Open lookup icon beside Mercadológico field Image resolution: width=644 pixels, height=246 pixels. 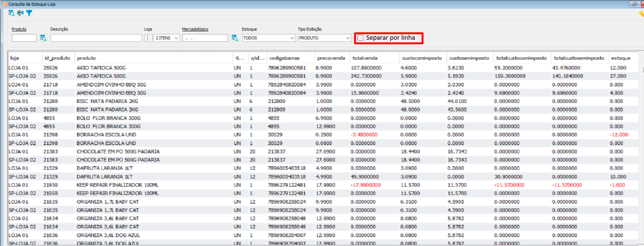click(235, 38)
